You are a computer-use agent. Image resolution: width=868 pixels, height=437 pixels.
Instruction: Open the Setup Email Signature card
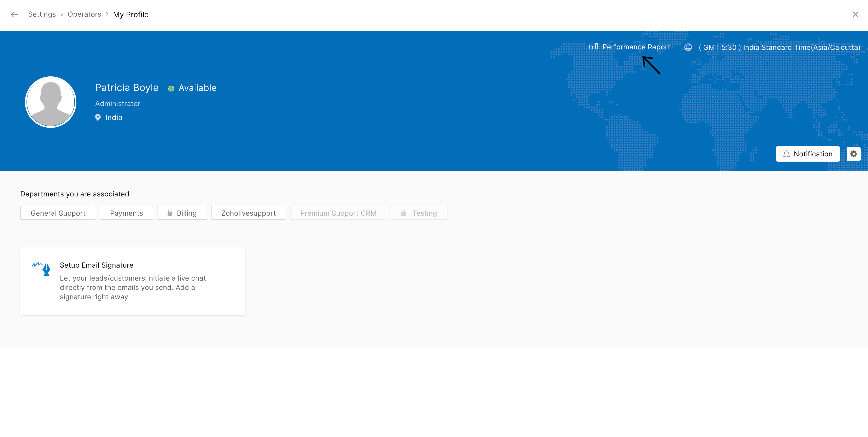click(x=132, y=281)
